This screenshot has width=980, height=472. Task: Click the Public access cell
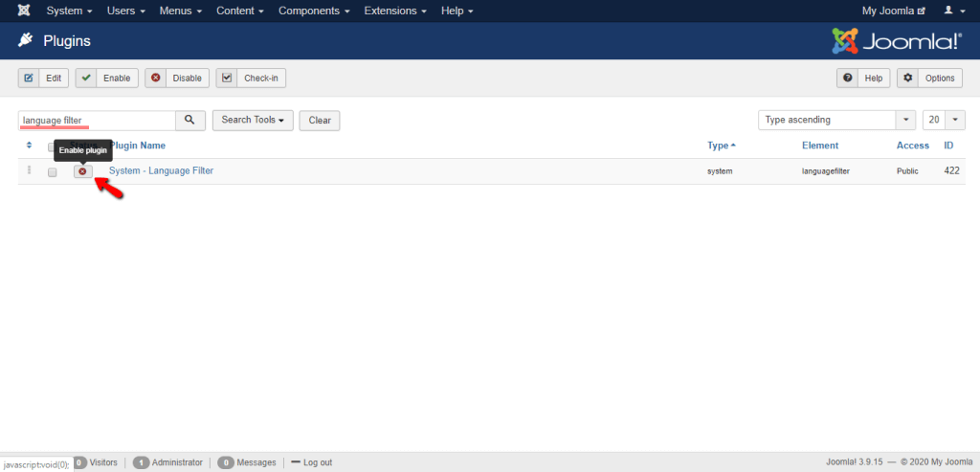click(x=907, y=170)
